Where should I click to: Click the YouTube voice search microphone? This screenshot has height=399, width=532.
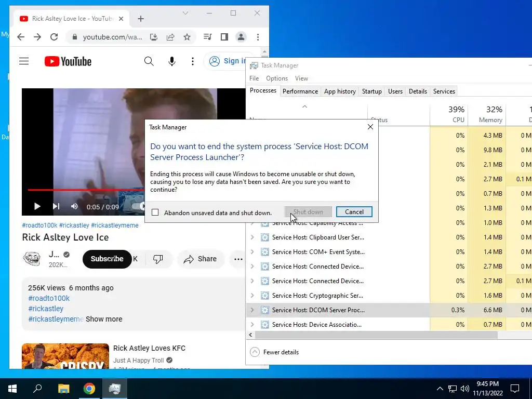click(x=171, y=61)
